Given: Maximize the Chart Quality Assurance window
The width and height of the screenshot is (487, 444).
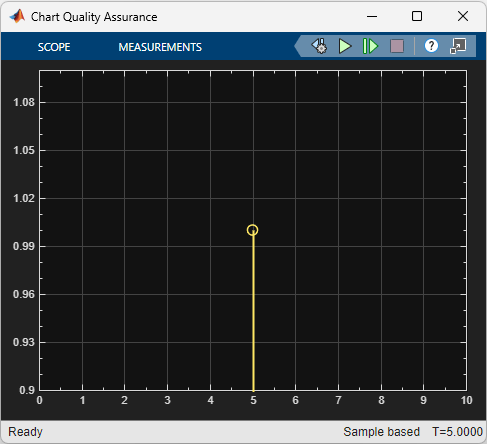Looking at the screenshot, I should 417,16.
